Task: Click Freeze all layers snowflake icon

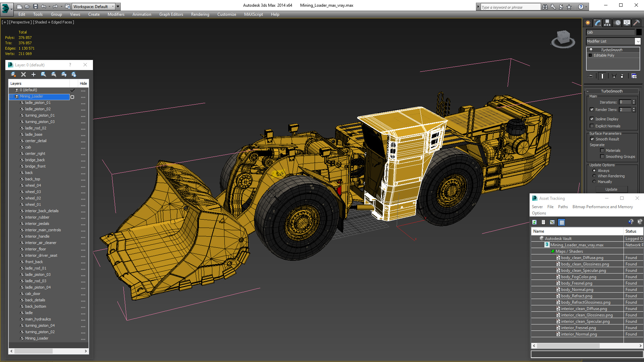Action: click(x=74, y=74)
